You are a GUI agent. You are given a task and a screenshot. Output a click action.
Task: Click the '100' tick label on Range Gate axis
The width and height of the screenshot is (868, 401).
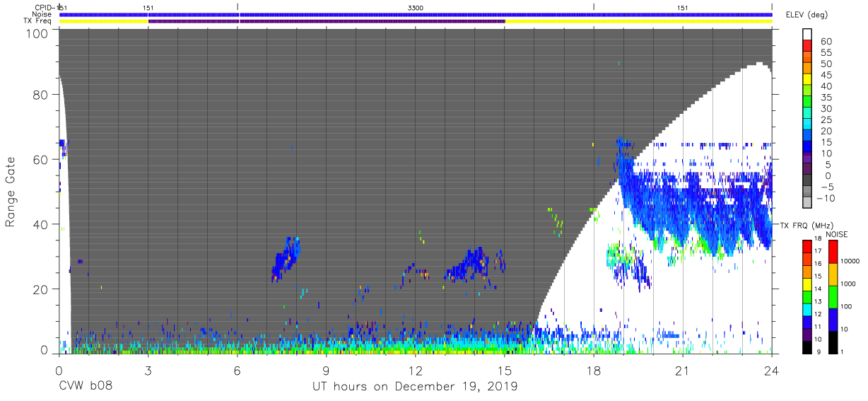pyautogui.click(x=37, y=33)
